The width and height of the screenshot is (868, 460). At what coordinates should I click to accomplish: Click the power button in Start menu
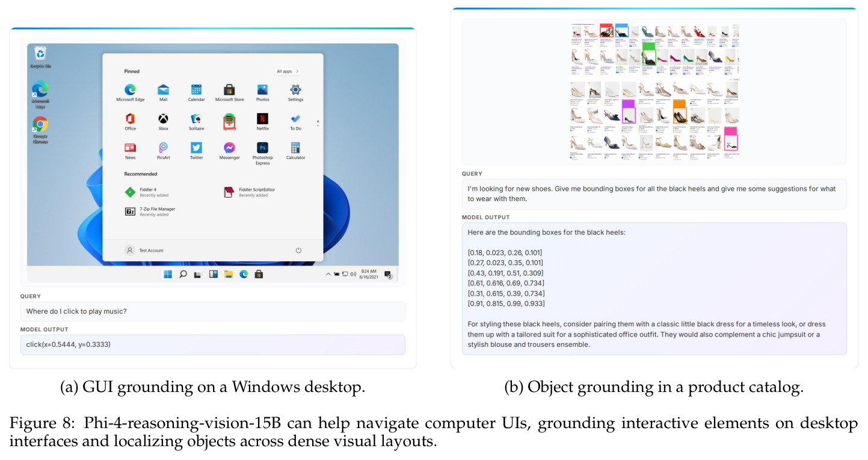(x=298, y=250)
